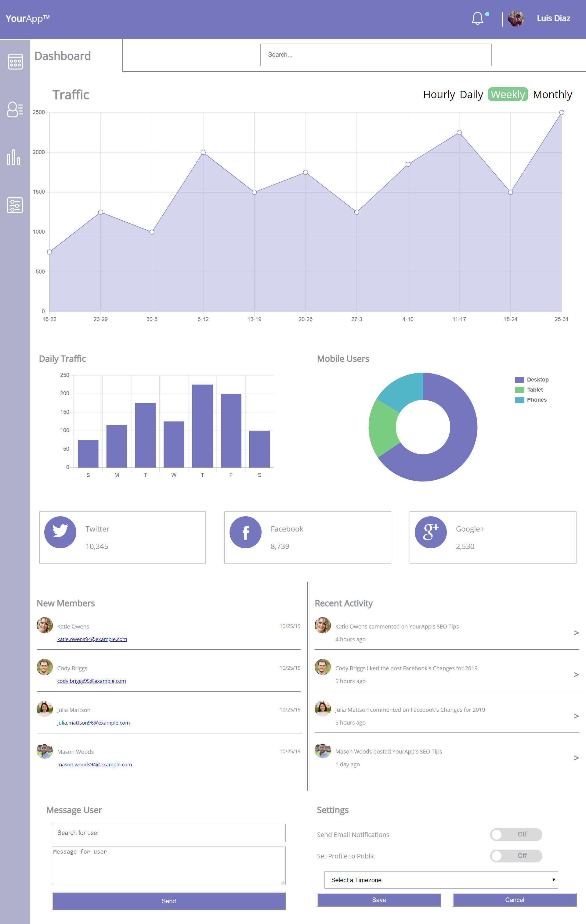The width and height of the screenshot is (586, 924).
Task: Toggle Set Profile to Public switch
Action: pyautogui.click(x=516, y=856)
